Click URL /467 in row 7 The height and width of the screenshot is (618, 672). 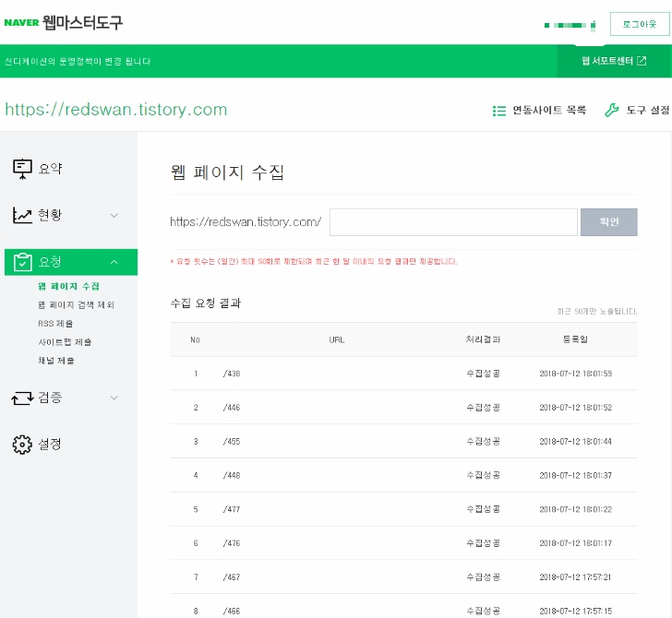pos(232,576)
